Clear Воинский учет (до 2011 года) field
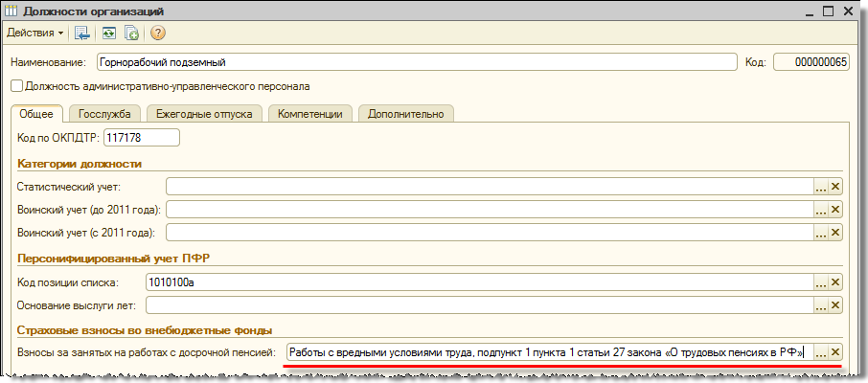This screenshot has width=868, height=383. pos(835,210)
